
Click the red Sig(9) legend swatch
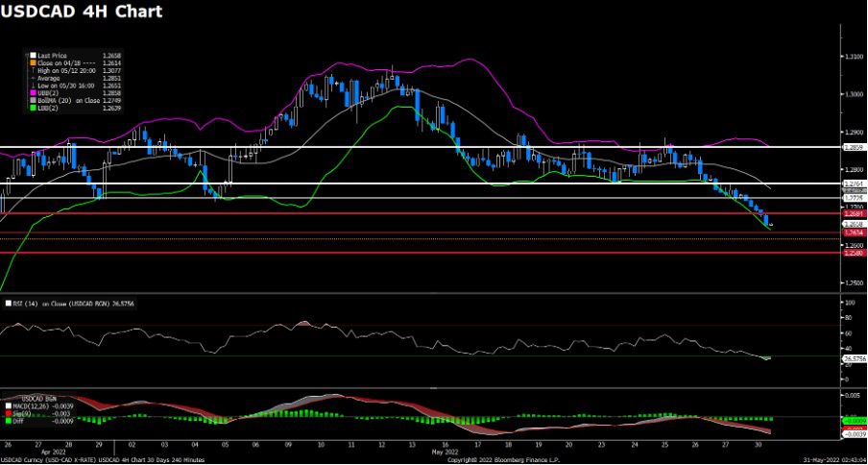(x=9, y=413)
